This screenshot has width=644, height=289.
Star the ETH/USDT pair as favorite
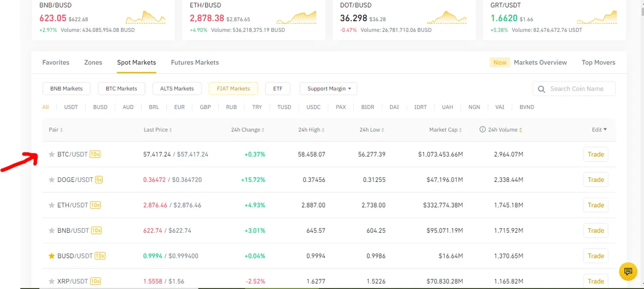(51, 205)
